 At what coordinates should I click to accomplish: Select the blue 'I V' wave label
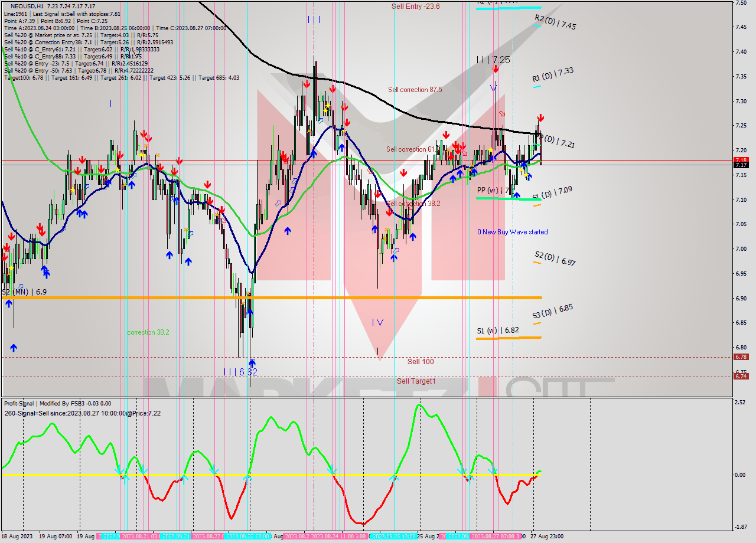[378, 322]
